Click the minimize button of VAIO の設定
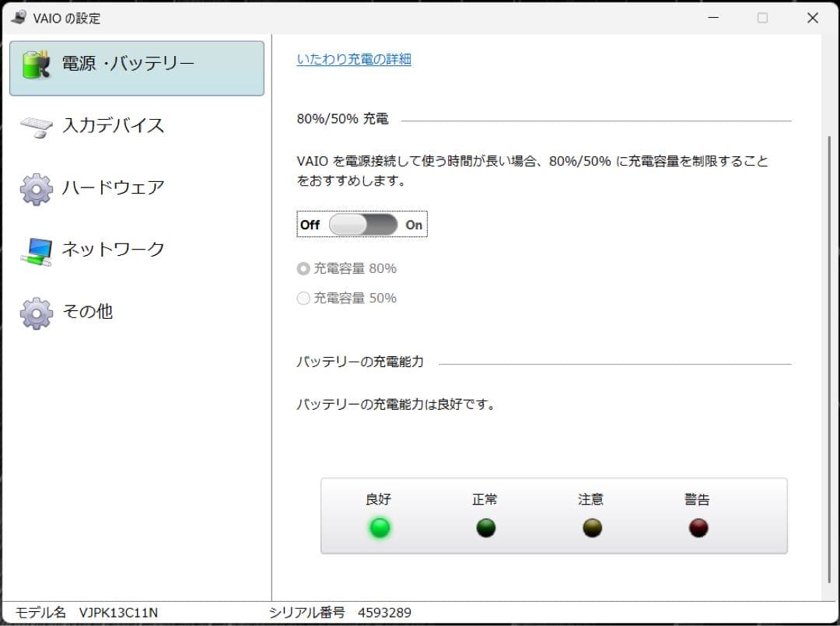The width and height of the screenshot is (840, 626). [x=713, y=17]
